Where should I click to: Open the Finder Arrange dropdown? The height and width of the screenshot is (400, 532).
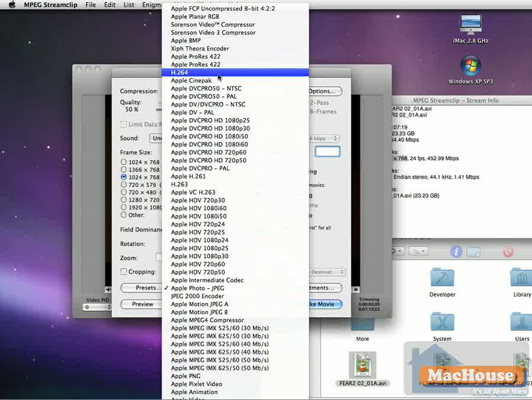tap(418, 251)
